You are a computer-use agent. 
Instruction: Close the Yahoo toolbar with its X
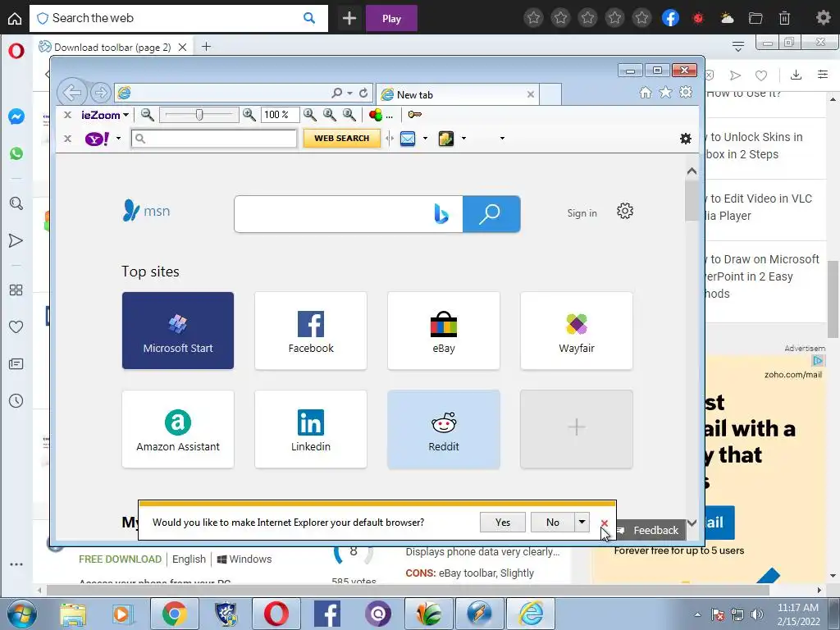tap(67, 138)
